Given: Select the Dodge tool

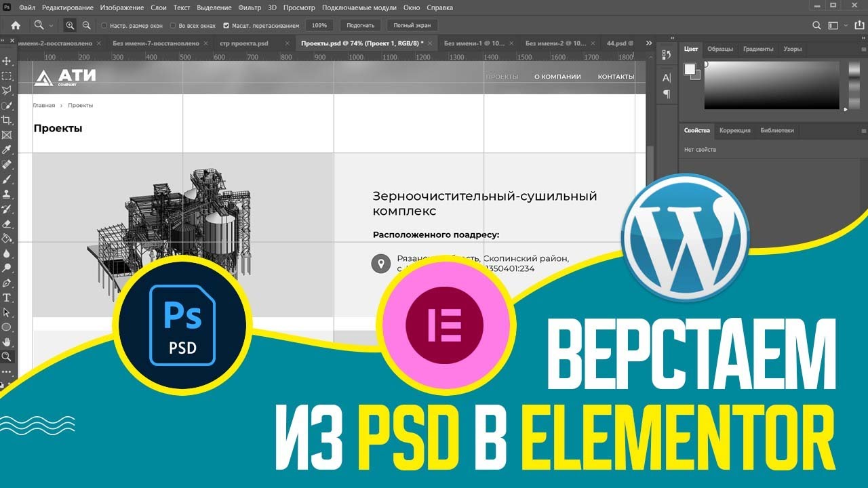Looking at the screenshot, I should [x=7, y=268].
